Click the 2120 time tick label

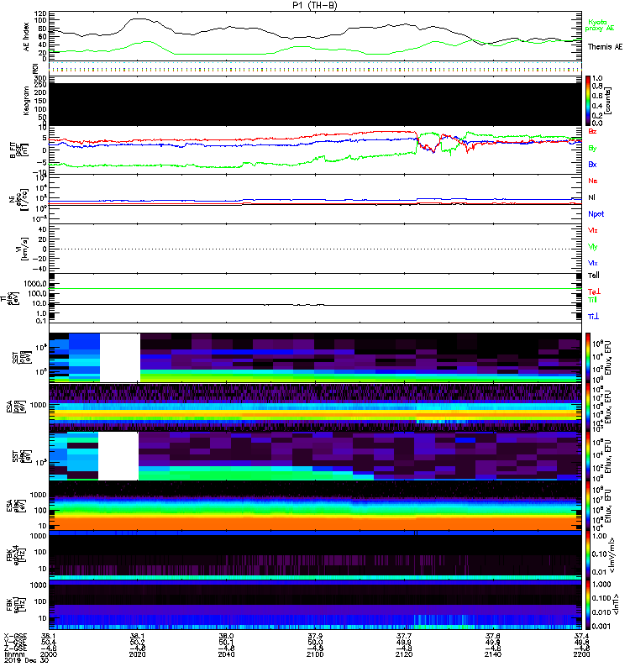(404, 654)
